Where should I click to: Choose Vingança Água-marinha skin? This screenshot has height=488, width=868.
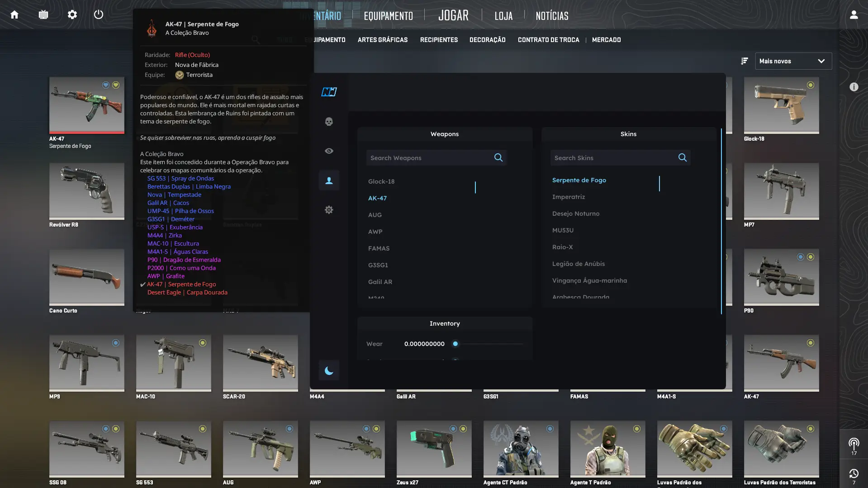coord(589,280)
